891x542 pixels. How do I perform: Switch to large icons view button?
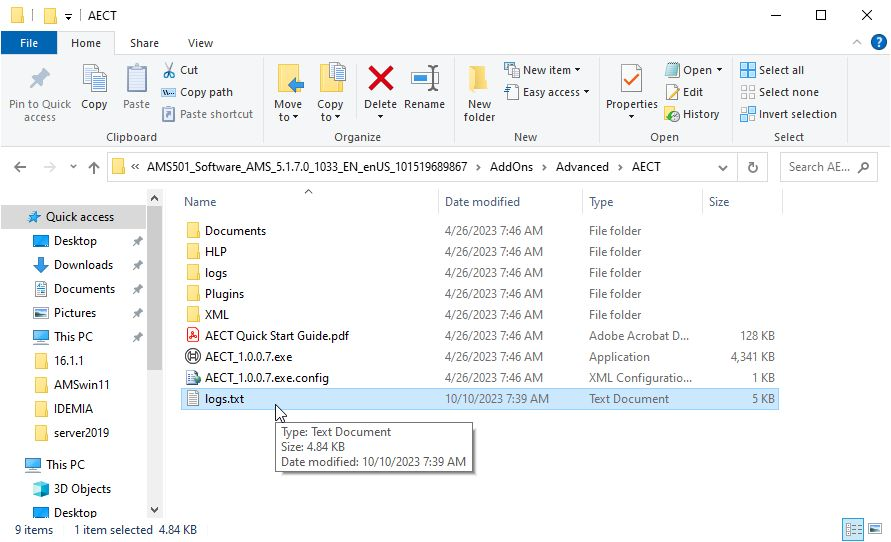875,530
